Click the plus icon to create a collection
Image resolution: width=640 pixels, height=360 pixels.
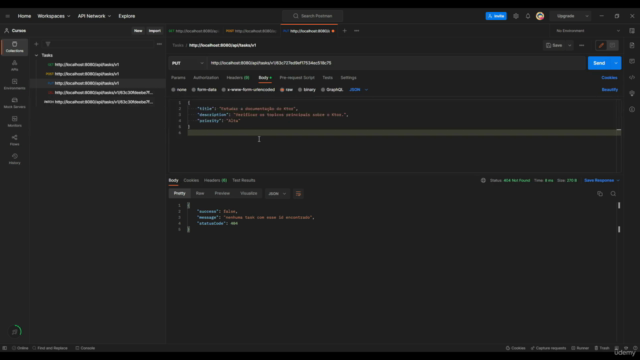click(36, 44)
